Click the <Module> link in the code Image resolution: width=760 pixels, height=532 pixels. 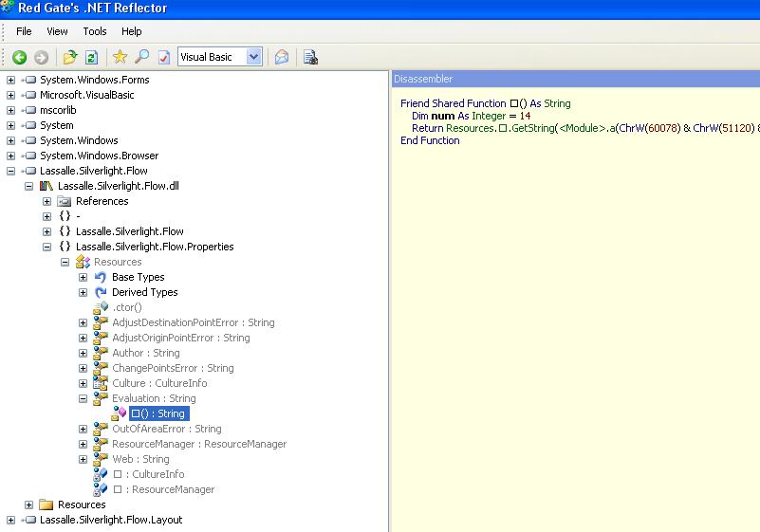[582, 128]
